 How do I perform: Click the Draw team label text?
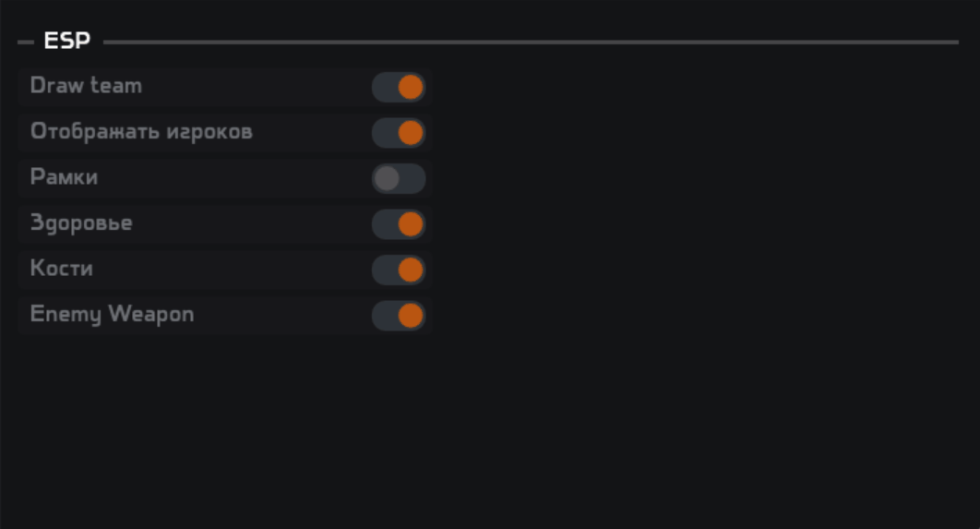click(x=86, y=86)
